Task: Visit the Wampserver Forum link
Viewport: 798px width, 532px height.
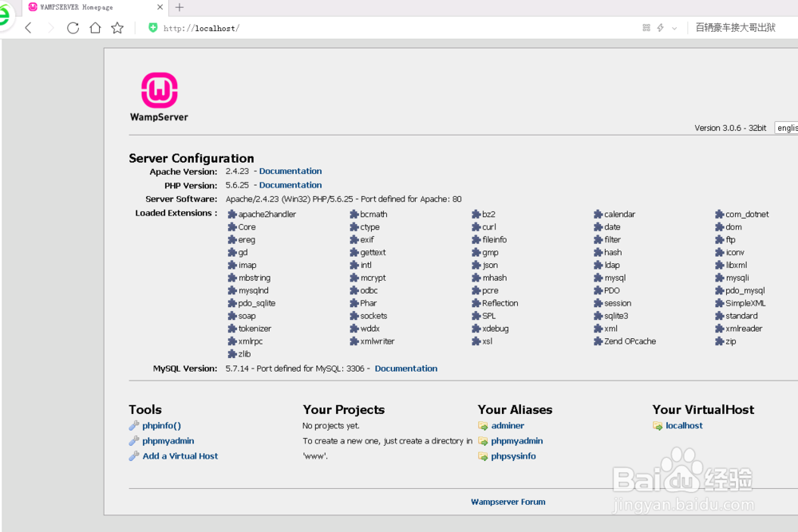Action: pos(508,502)
